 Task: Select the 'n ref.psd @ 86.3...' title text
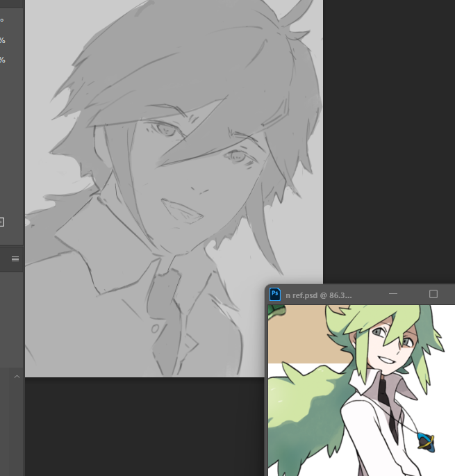(319, 295)
